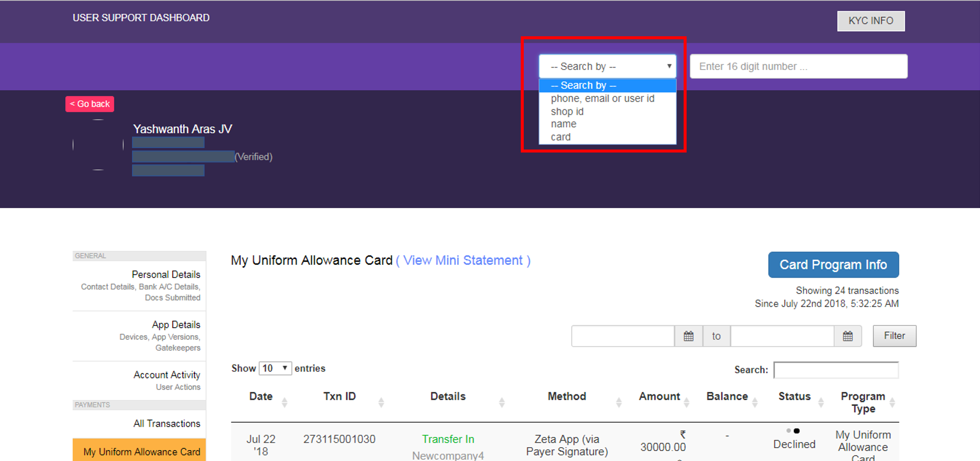Apply the date Filter button
980x461 pixels.
click(x=895, y=336)
